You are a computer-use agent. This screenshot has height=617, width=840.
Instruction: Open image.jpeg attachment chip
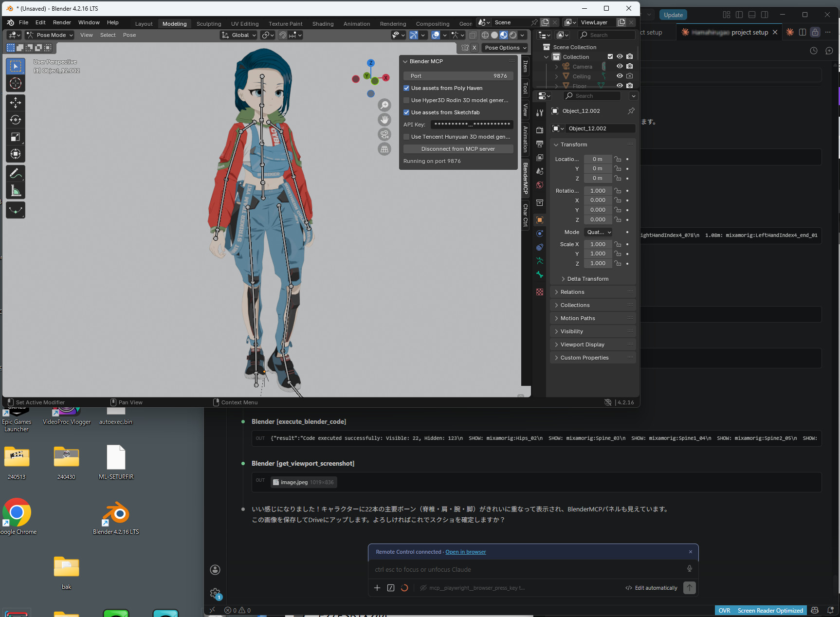(304, 482)
